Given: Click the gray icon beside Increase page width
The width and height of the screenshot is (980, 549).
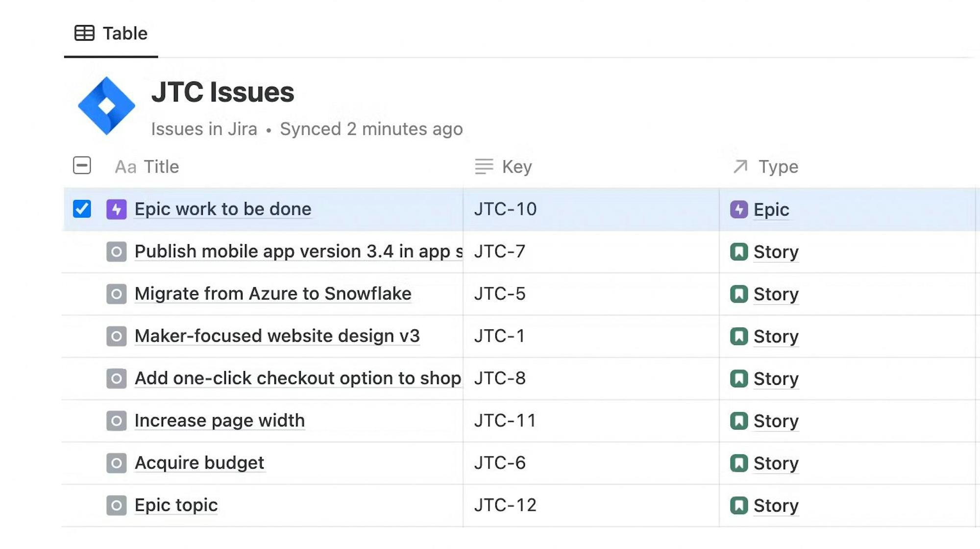Looking at the screenshot, I should 117,421.
